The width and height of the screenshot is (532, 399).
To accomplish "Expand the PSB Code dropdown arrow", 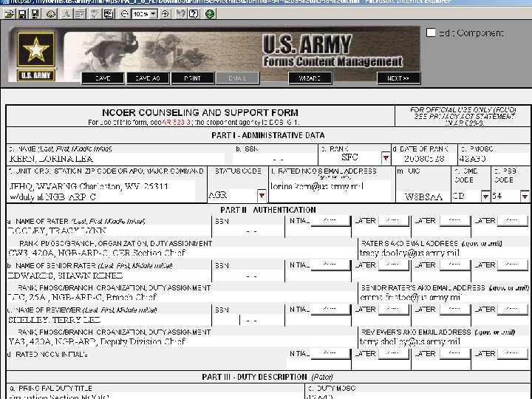I will (525, 196).
